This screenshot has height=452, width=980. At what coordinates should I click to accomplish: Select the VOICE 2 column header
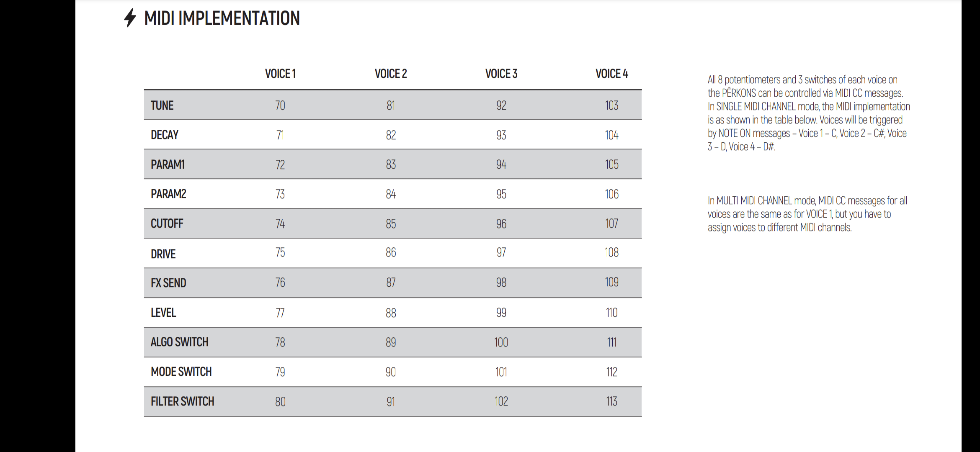(391, 74)
